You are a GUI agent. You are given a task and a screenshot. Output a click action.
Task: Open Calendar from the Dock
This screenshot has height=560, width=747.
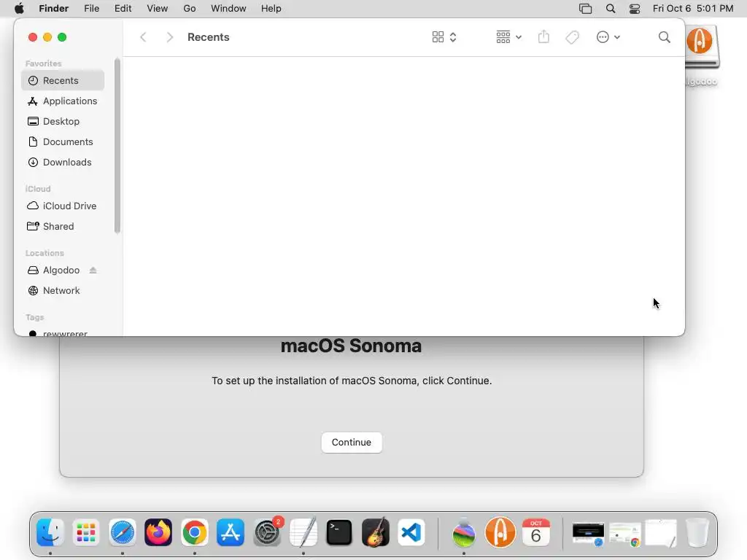[x=536, y=532]
